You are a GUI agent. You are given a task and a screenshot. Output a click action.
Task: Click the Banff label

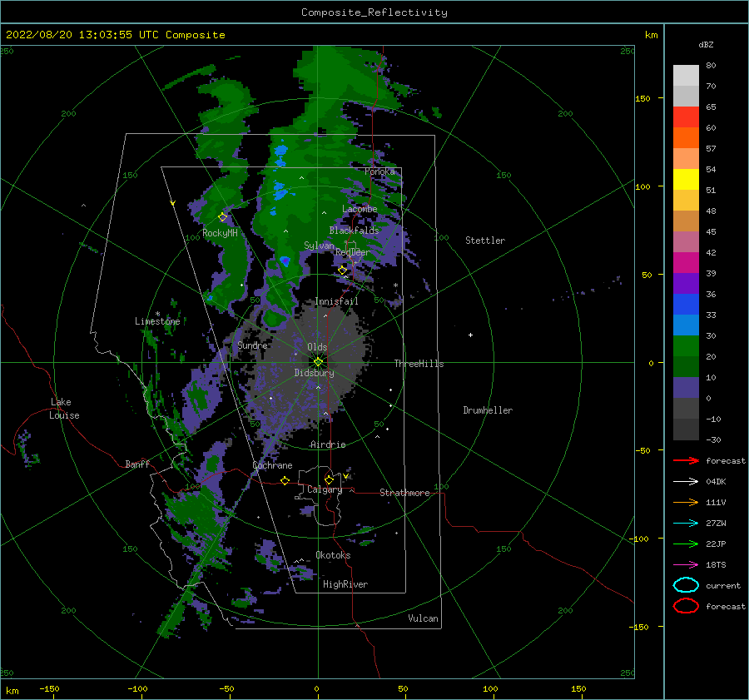137,464
